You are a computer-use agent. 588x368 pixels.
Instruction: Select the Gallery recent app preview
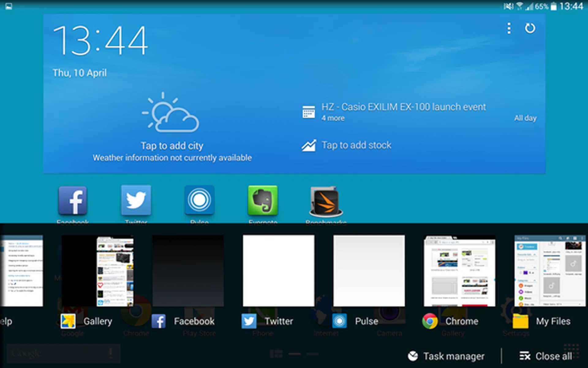point(97,271)
